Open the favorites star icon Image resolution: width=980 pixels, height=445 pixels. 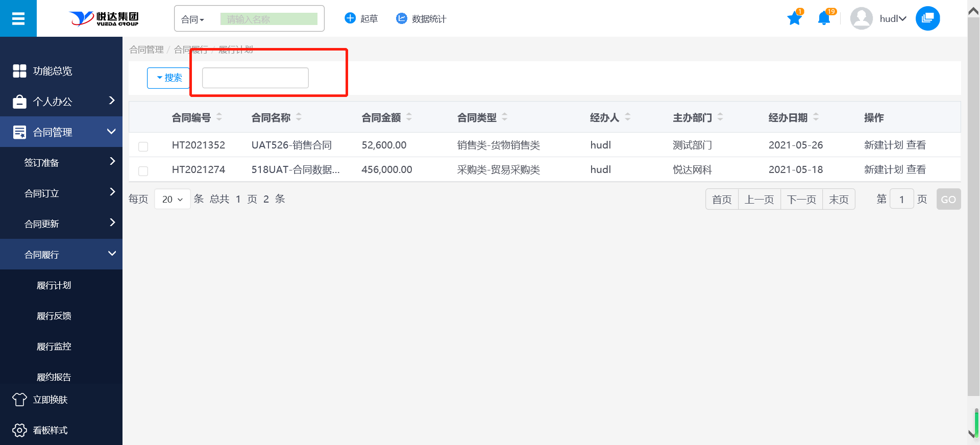point(794,19)
